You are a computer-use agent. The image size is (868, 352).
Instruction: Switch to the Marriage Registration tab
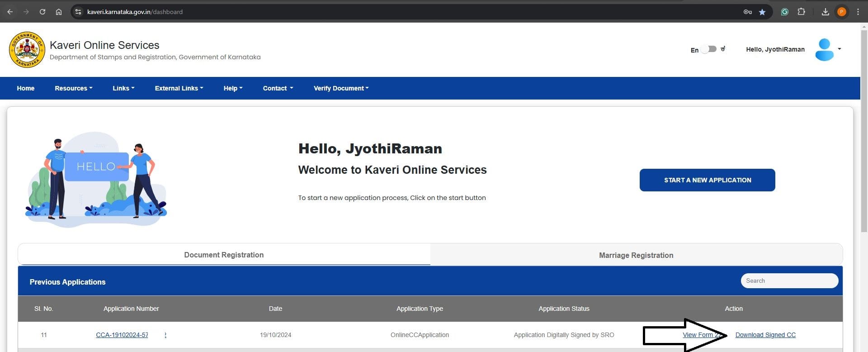click(636, 255)
